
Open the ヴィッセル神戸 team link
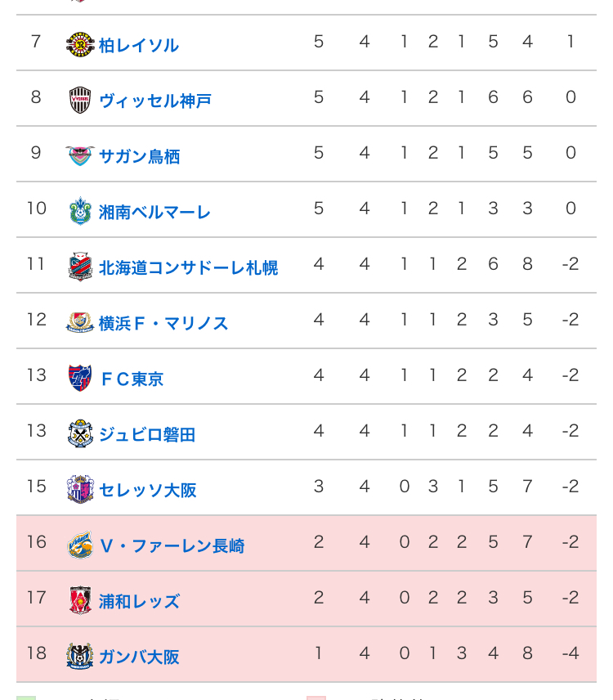(155, 101)
